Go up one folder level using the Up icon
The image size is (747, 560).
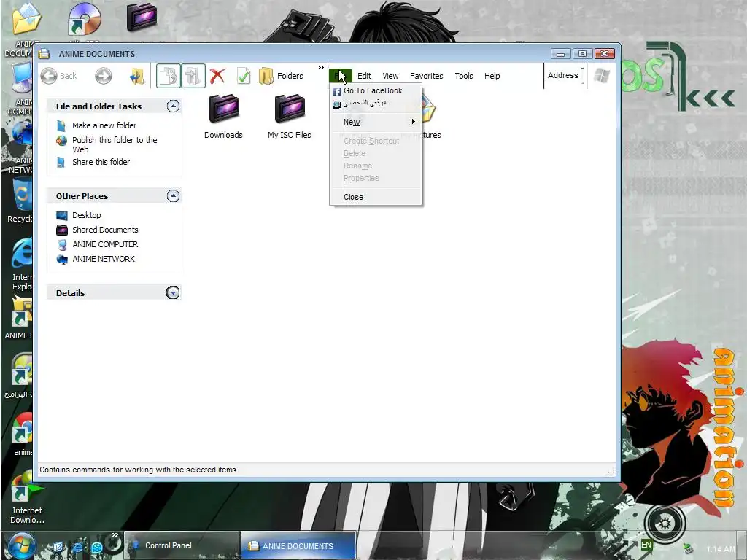[137, 76]
